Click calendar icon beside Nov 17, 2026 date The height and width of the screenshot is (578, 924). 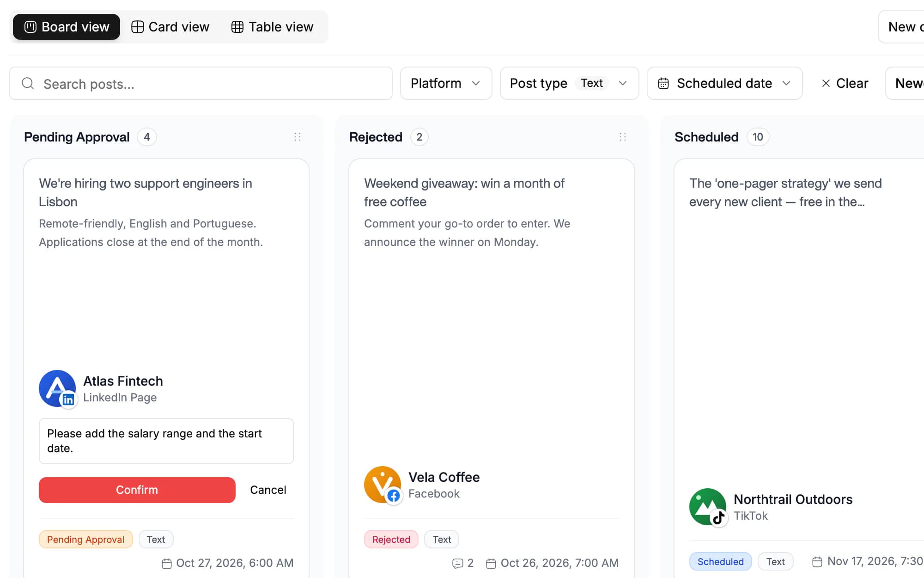[817, 562]
